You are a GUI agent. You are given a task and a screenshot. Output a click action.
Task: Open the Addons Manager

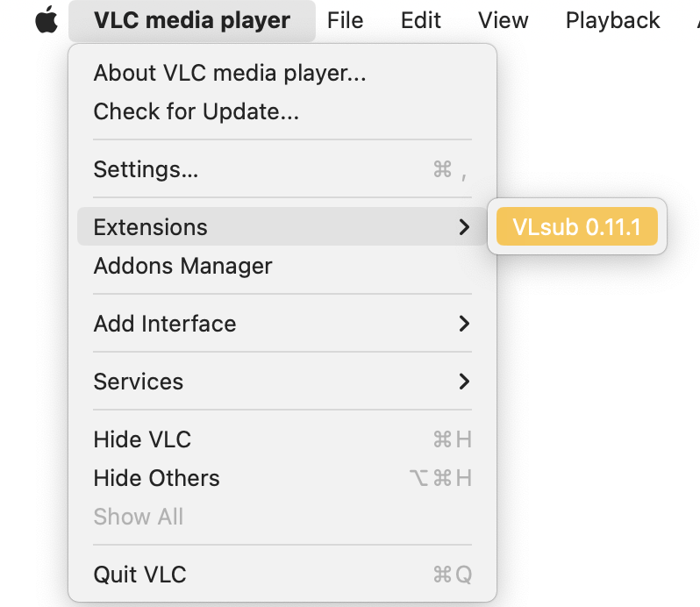pyautogui.click(x=182, y=266)
